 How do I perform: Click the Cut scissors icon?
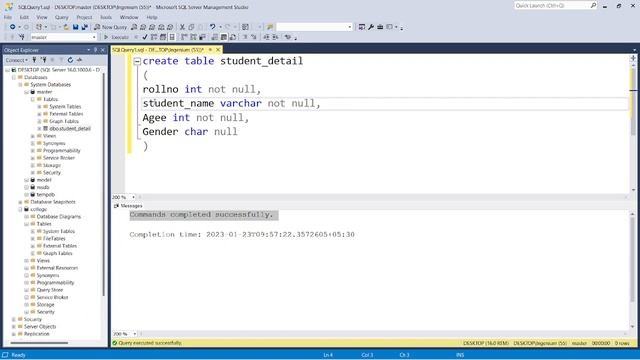point(182,27)
